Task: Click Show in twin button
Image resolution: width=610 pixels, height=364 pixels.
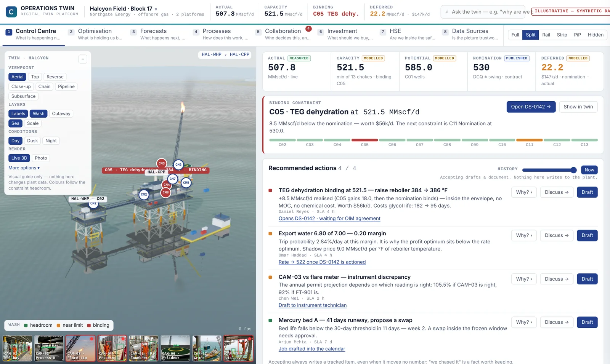Action: [x=578, y=107]
